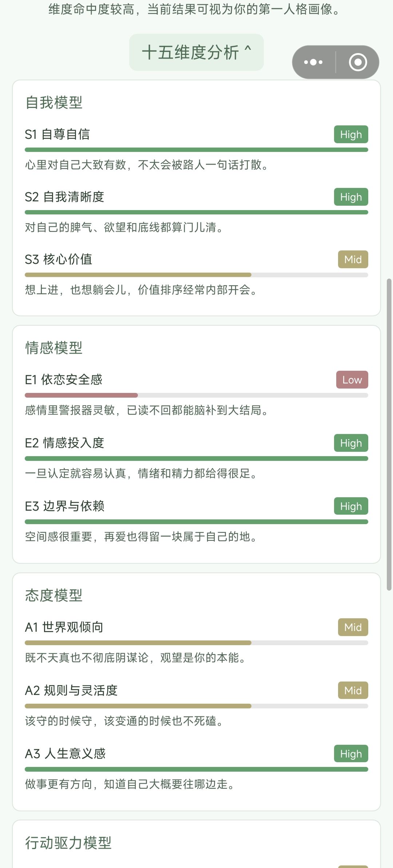Tap the High badge for S2 自我清晰度
This screenshot has height=868, width=393.
point(351,197)
